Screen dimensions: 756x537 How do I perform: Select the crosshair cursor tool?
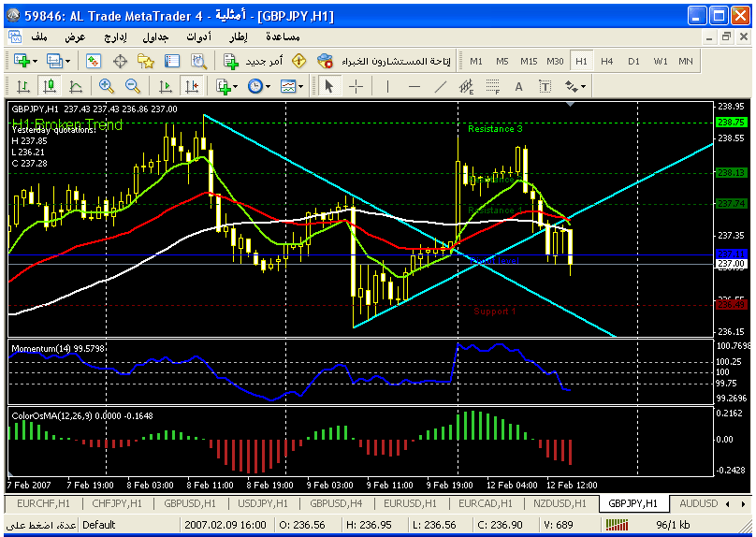coord(356,86)
